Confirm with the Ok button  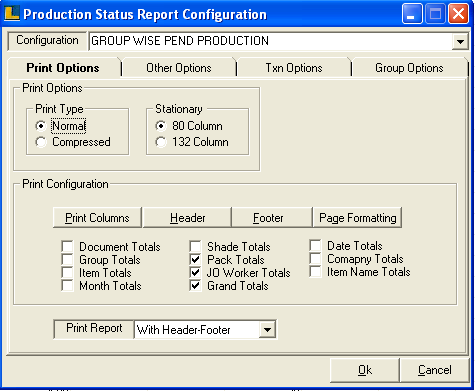365,370
